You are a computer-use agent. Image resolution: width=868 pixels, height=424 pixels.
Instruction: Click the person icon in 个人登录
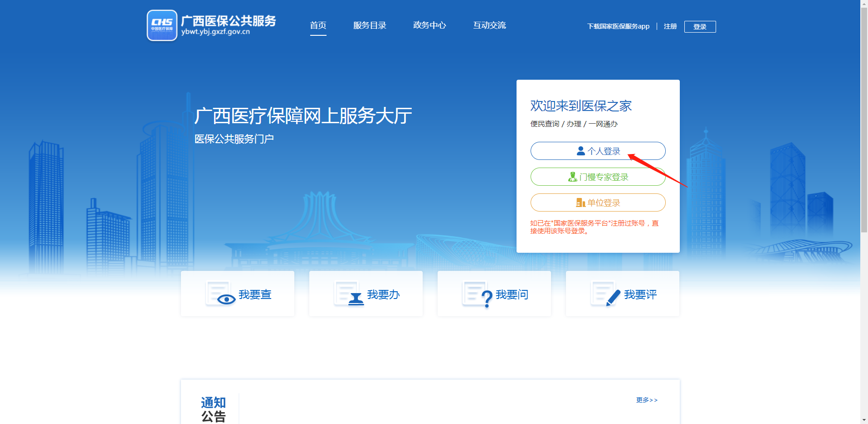(x=580, y=151)
